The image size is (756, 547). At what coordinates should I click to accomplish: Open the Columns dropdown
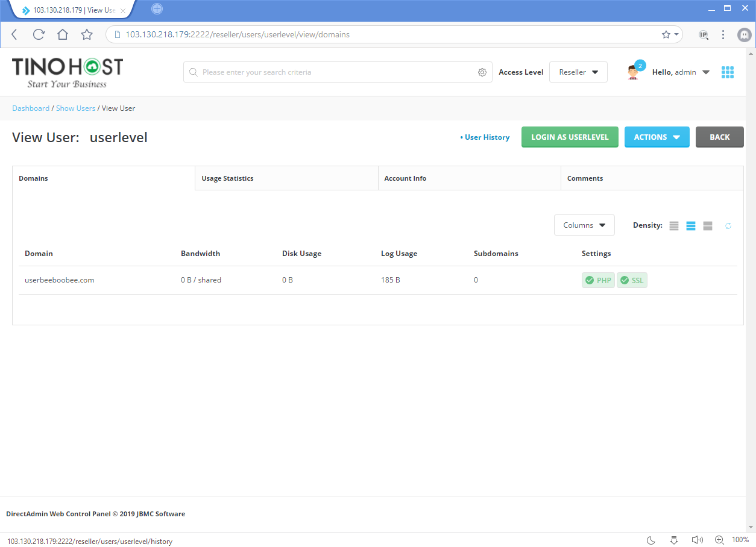click(584, 225)
